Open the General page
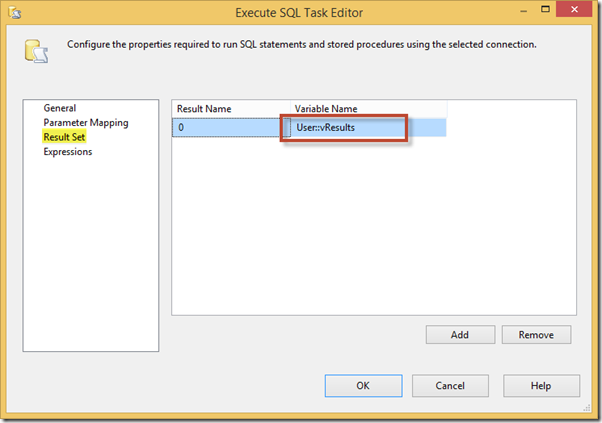 tap(60, 108)
